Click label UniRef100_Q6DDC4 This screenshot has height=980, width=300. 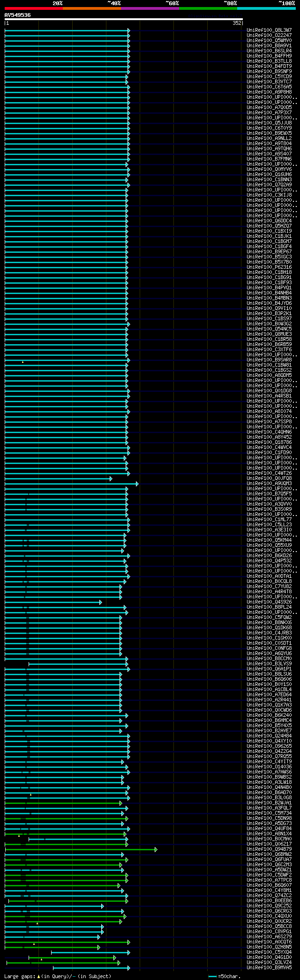pyautogui.click(x=269, y=221)
